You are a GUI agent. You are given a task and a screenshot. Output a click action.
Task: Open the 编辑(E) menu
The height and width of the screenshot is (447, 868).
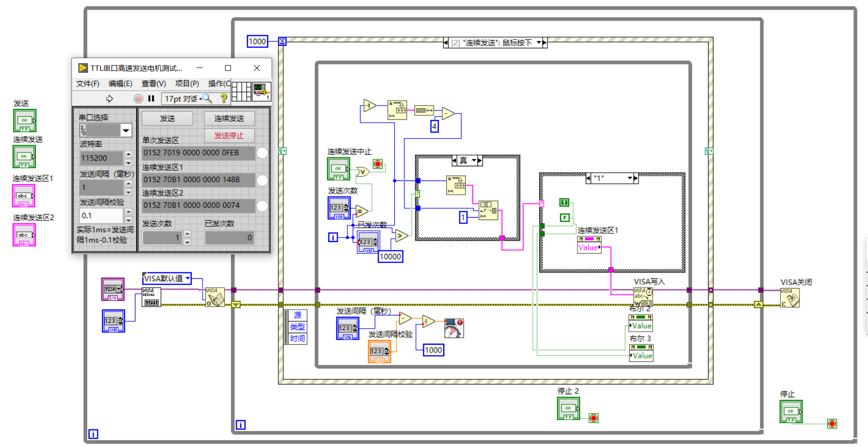120,84
